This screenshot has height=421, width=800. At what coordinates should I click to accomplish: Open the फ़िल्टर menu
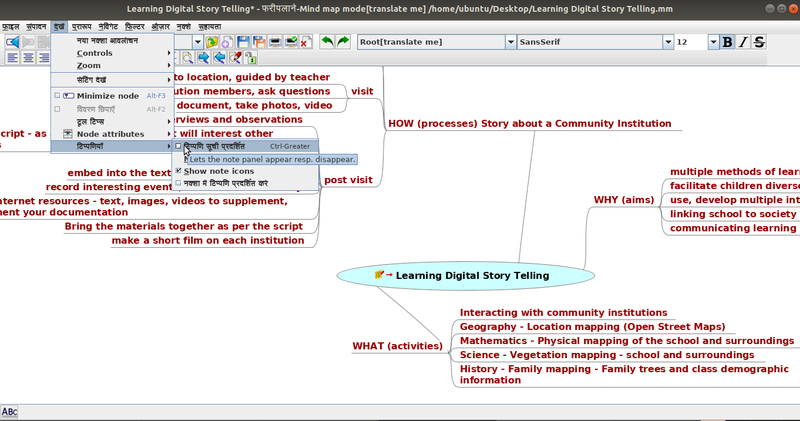pos(135,27)
